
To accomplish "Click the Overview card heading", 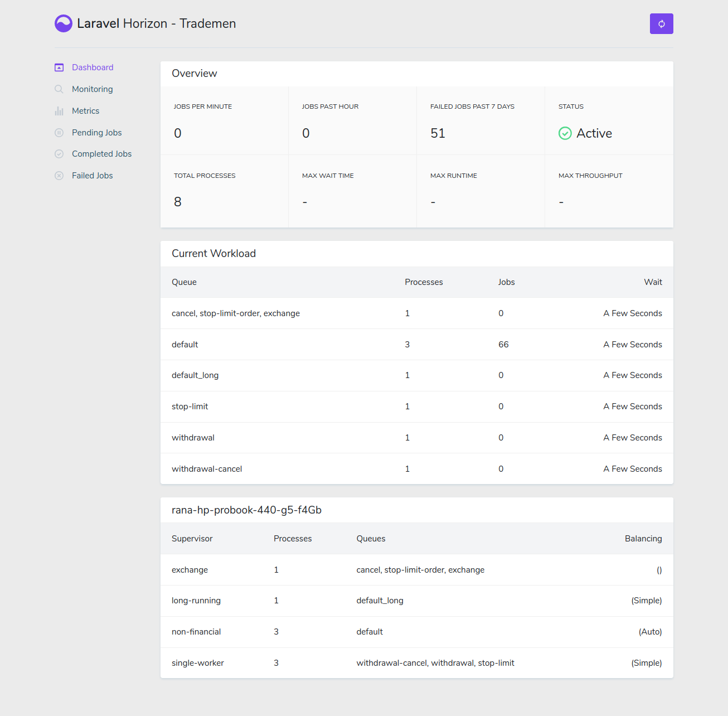I will click(195, 74).
